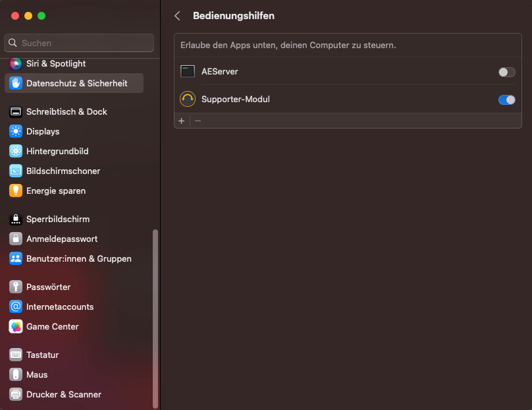Enable the AEServer toggle switch
Viewport: 532px width, 410px height.
tap(506, 72)
